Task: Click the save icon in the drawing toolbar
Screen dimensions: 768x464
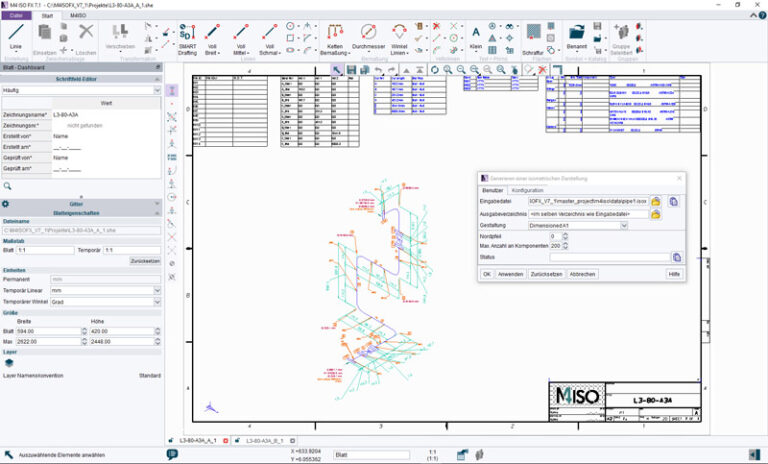Action: click(351, 70)
